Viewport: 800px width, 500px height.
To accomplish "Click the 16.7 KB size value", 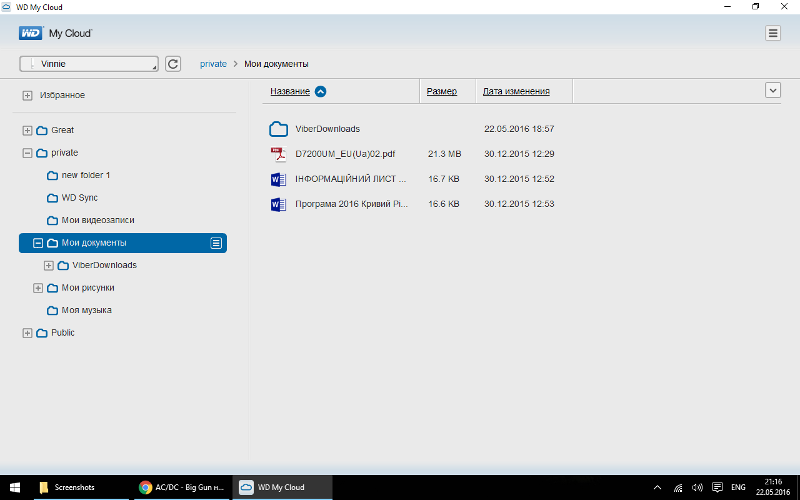I will coord(443,179).
